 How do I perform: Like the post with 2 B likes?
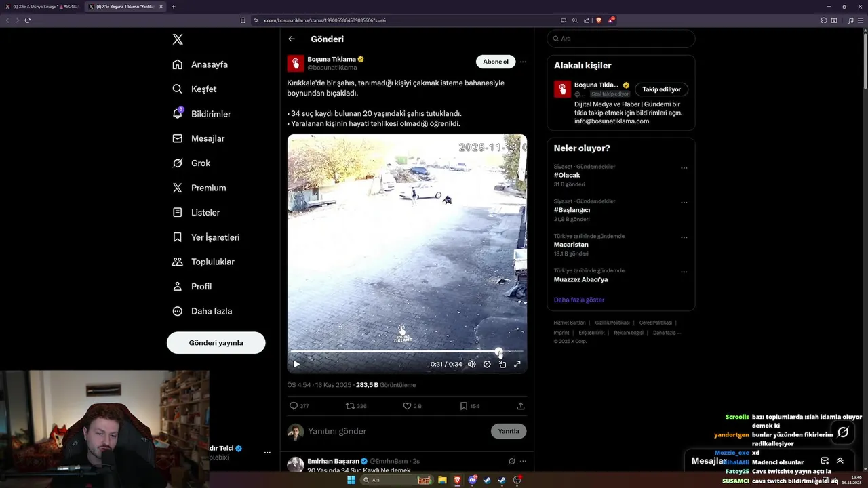(412, 406)
